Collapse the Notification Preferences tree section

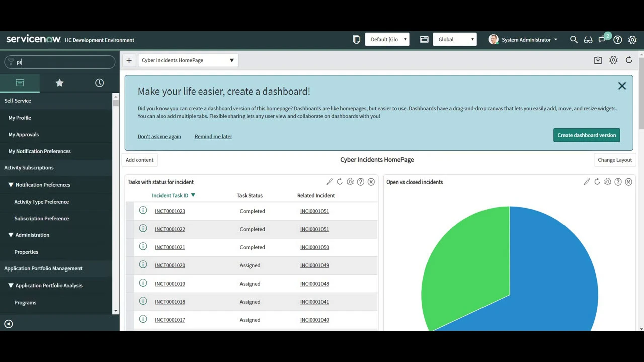tap(11, 185)
